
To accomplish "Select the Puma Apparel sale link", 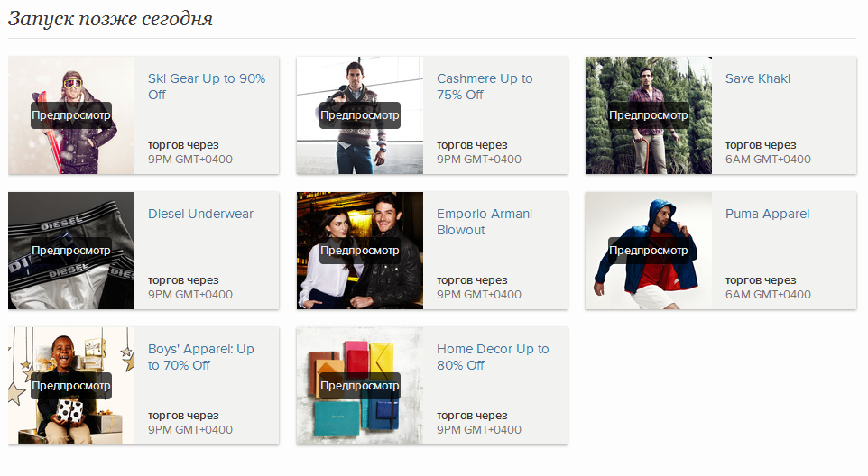I will coord(767,214).
